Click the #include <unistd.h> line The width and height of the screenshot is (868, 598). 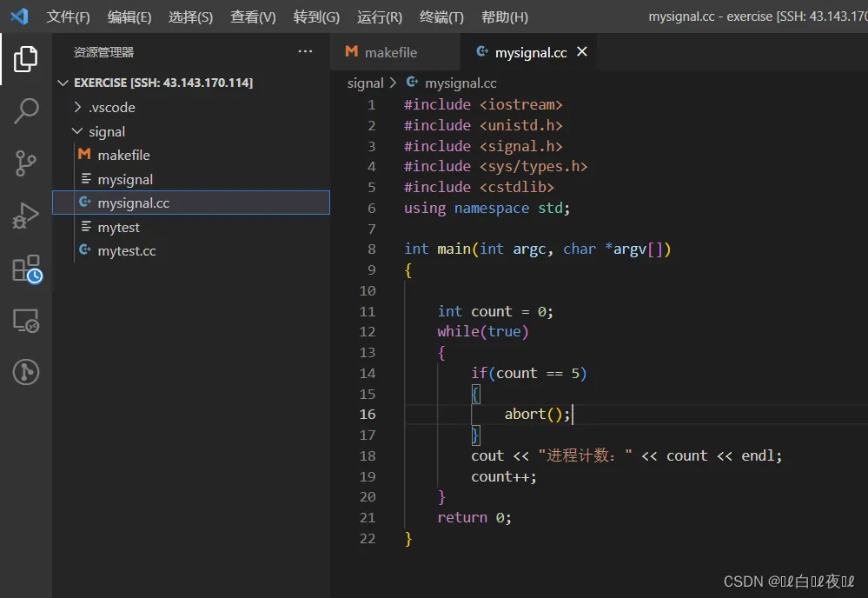(x=483, y=126)
